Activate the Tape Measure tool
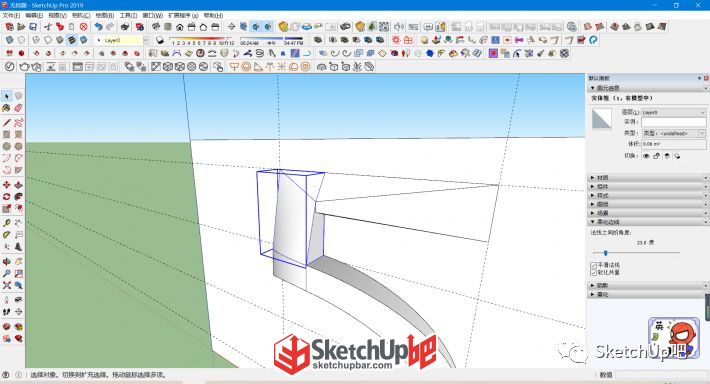This screenshot has width=710, height=384. pyautogui.click(x=6, y=223)
